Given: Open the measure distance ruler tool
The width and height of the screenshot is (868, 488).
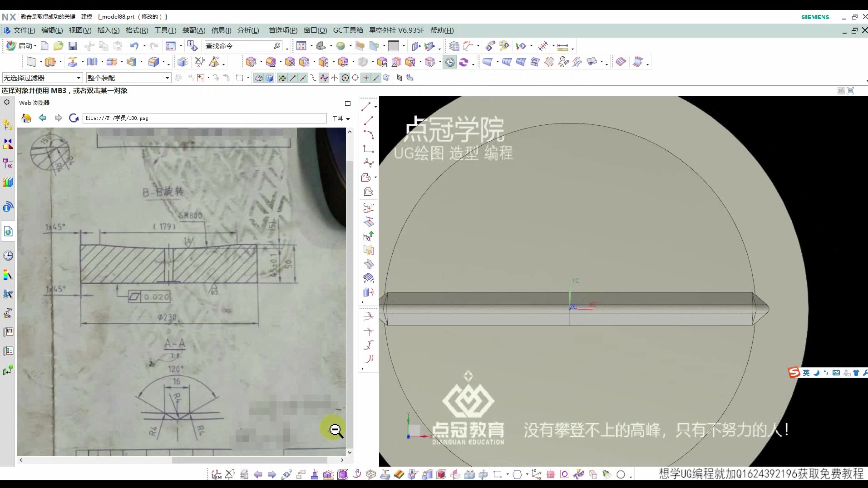Looking at the screenshot, I should click(x=562, y=47).
